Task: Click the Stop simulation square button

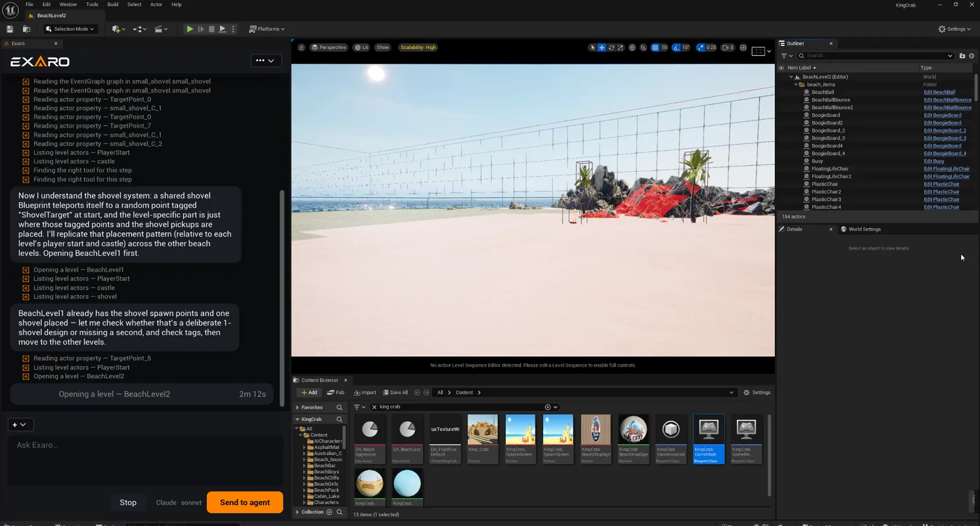Action: [x=212, y=29]
